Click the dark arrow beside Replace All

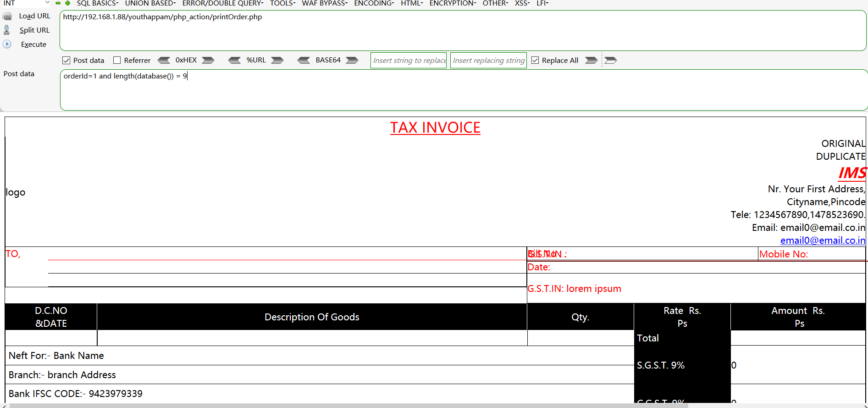(592, 60)
